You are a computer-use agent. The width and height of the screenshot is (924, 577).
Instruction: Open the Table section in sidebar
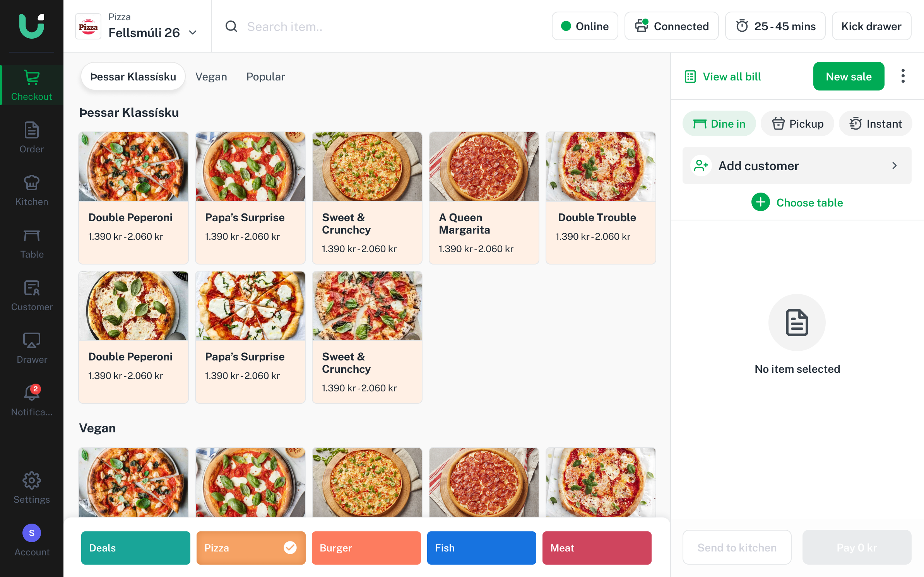tap(32, 243)
